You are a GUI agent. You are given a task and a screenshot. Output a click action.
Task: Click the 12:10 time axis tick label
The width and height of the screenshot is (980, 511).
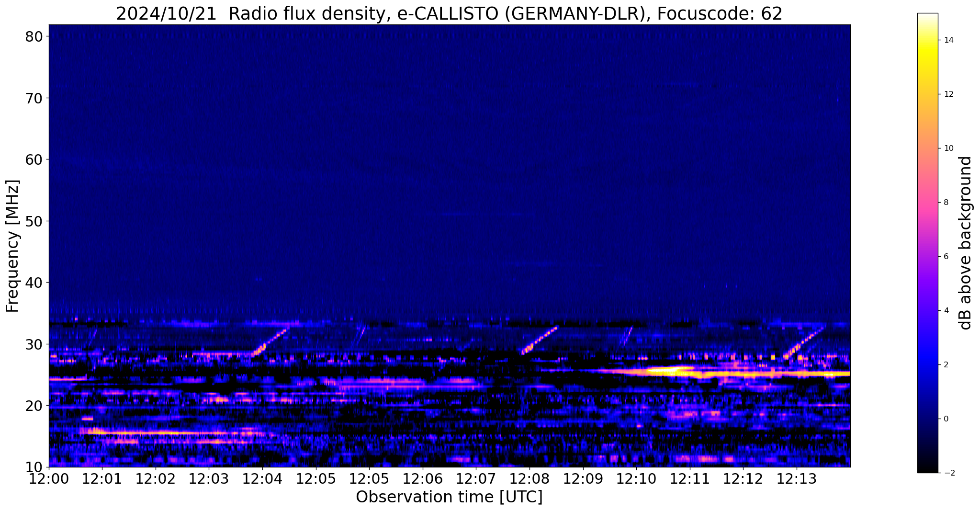(x=637, y=479)
